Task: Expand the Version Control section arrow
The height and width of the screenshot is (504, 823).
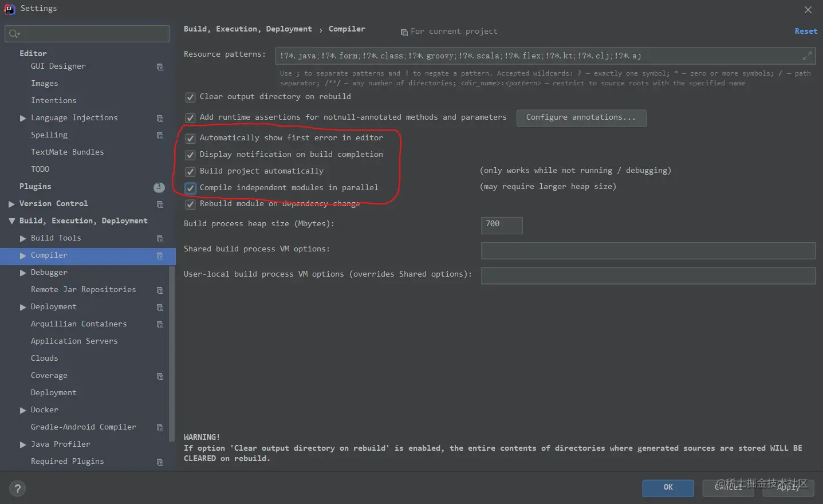Action: pos(11,204)
